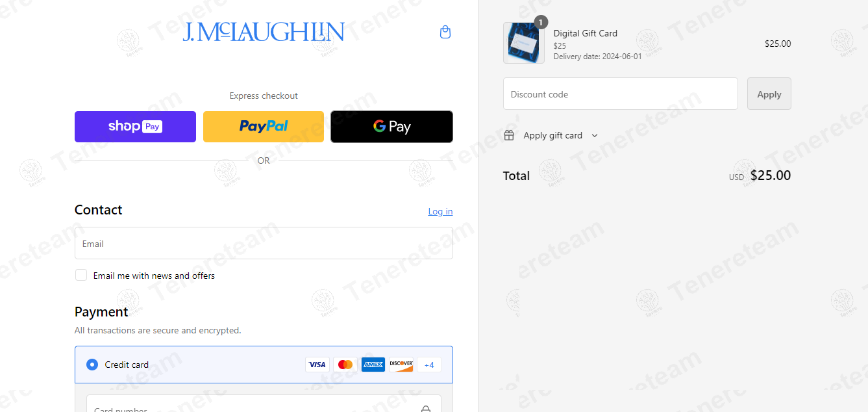The height and width of the screenshot is (412, 868).
Task: Click the American Express card icon
Action: tap(373, 365)
